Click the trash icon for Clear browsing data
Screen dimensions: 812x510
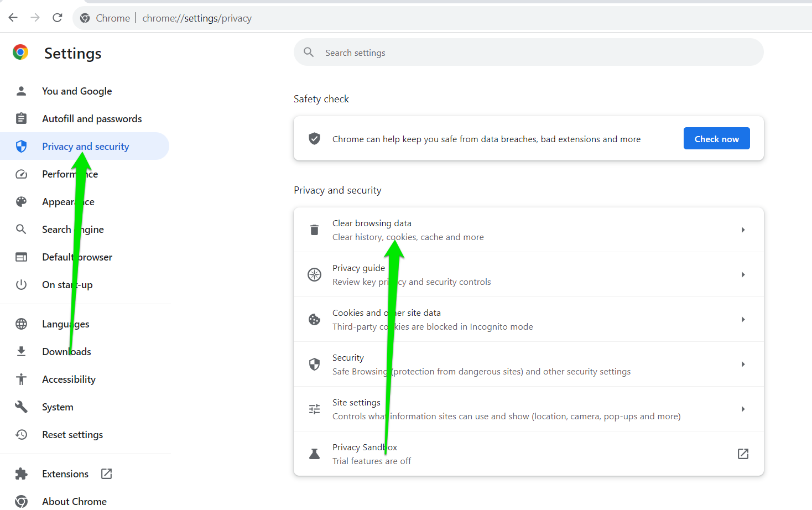pos(314,230)
